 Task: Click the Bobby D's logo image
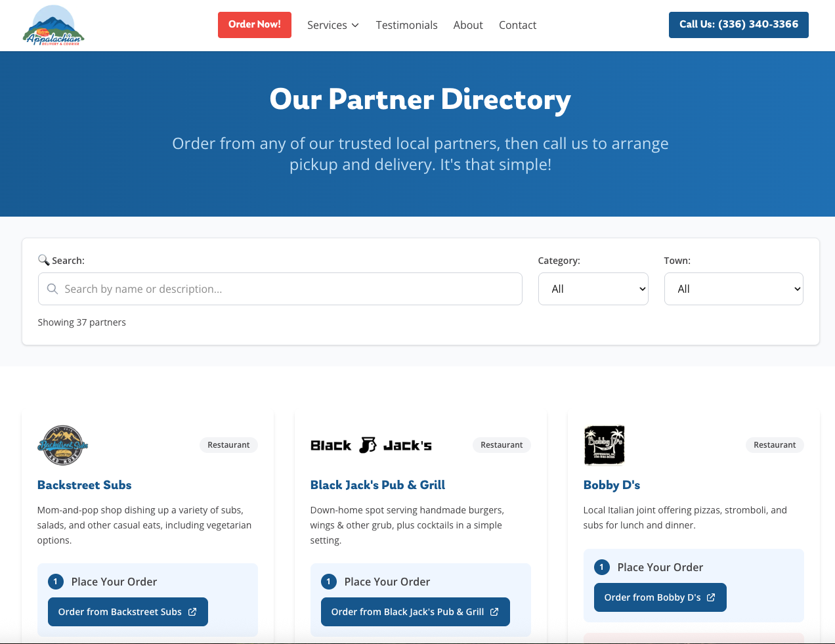click(x=604, y=445)
